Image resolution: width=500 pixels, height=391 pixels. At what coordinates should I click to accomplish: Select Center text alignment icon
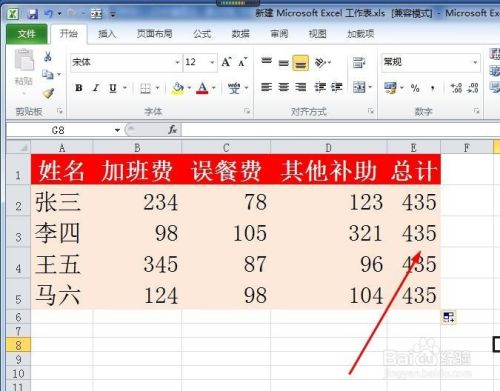coord(284,87)
